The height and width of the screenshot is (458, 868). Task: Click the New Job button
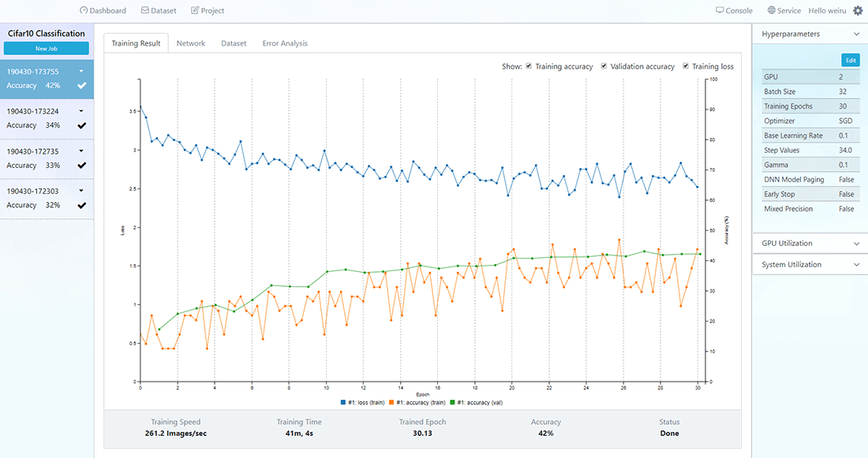click(x=47, y=49)
